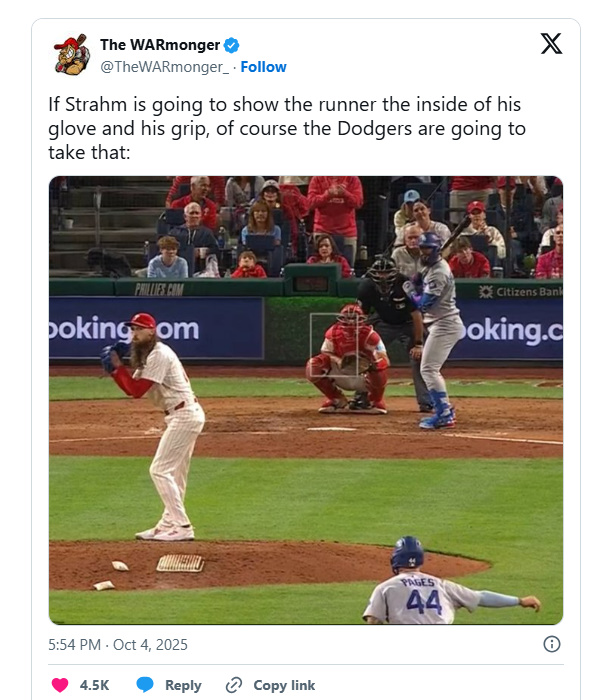Open the 5:54 PM Oct 4 timestamp

[x=117, y=645]
